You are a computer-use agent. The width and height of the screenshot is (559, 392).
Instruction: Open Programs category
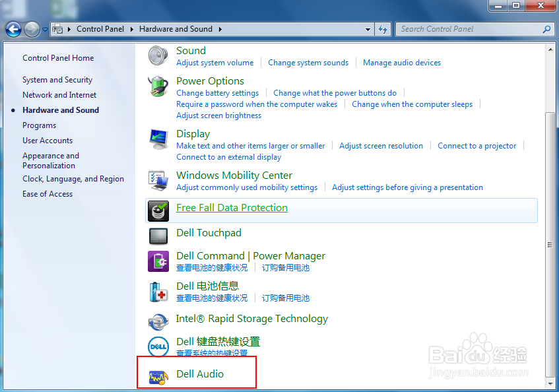39,125
